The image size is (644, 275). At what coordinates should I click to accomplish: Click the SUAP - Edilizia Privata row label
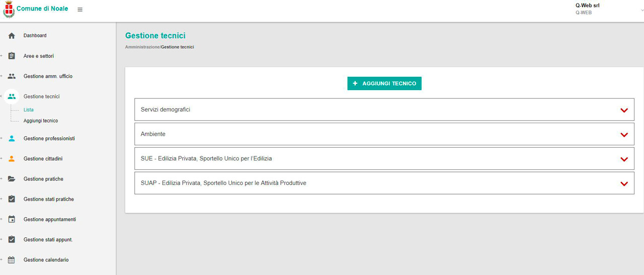point(223,184)
